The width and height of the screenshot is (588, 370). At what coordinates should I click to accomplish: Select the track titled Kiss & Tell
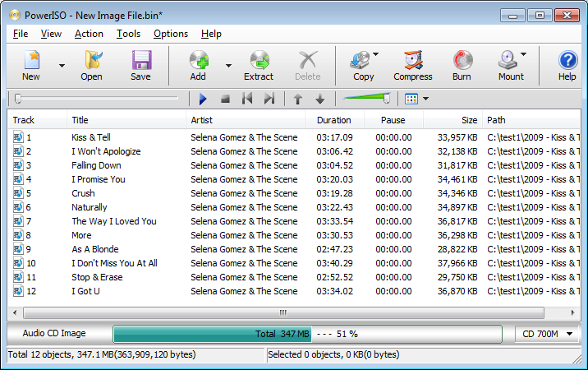pyautogui.click(x=91, y=137)
